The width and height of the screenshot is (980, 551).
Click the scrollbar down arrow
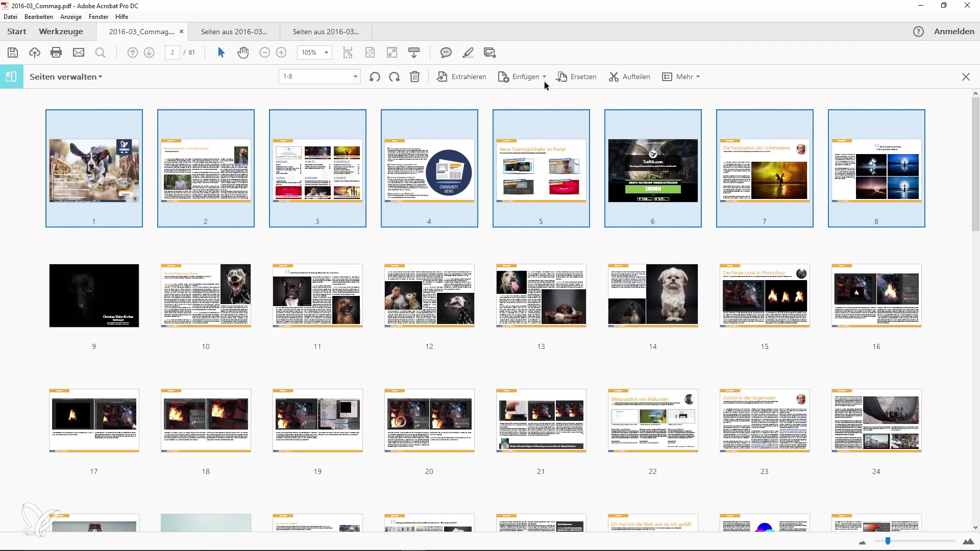(975, 528)
